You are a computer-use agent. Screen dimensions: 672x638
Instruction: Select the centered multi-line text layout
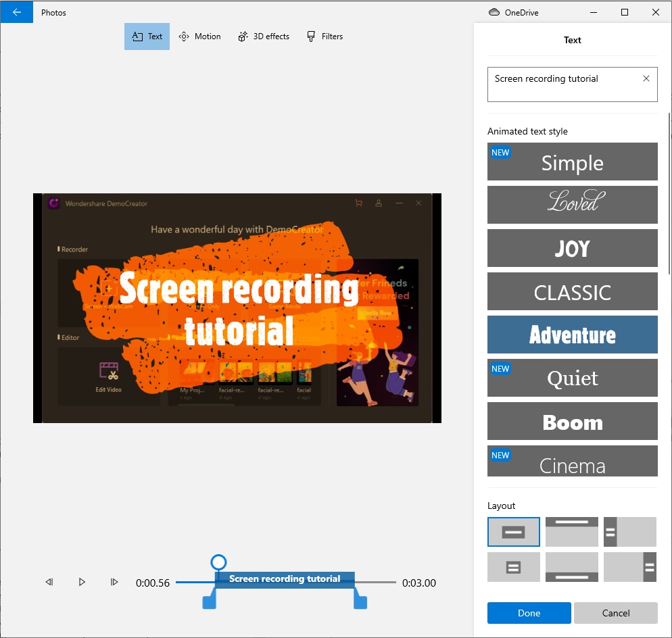tap(513, 567)
